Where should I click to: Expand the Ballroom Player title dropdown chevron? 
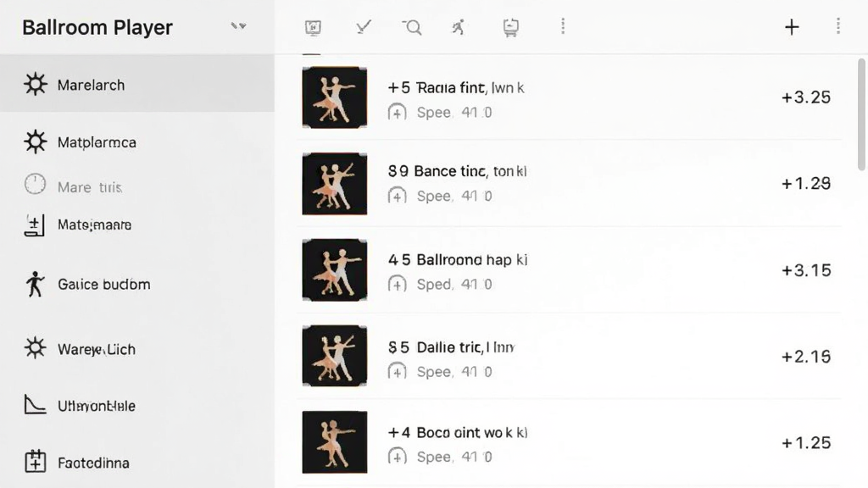coord(238,26)
